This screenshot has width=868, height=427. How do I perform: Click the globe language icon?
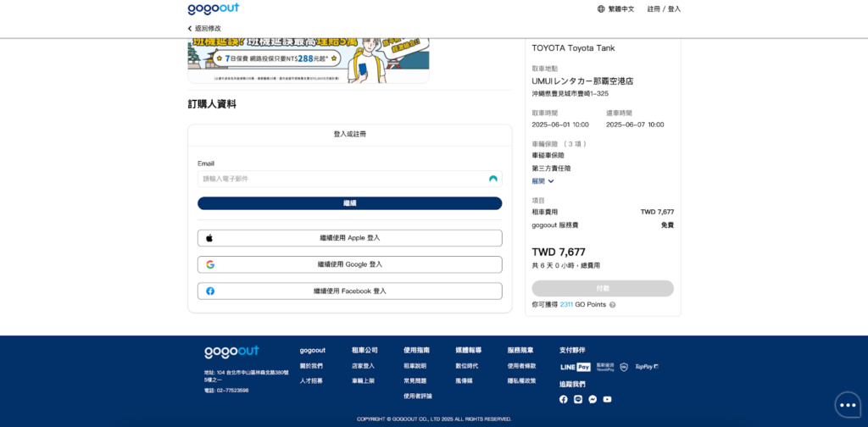click(601, 8)
